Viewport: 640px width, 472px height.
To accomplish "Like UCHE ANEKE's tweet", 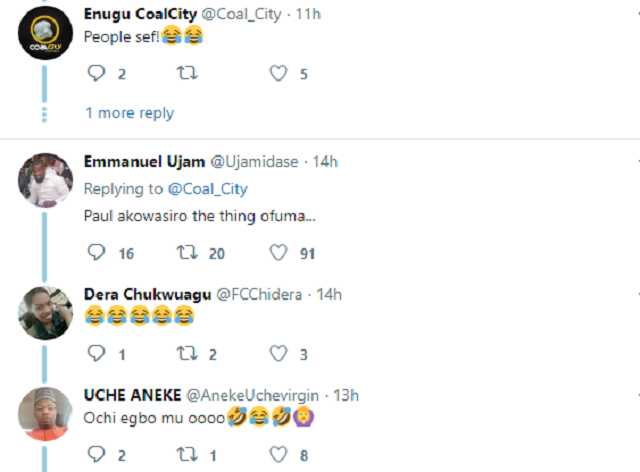I will pyautogui.click(x=279, y=454).
